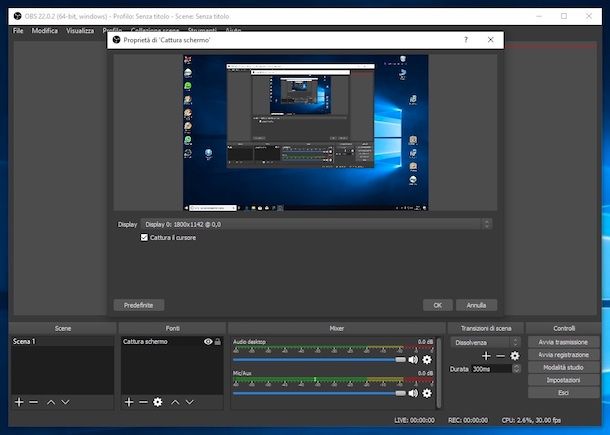The image size is (610, 435).
Task: Open transition properties gear icon
Action: 515,356
